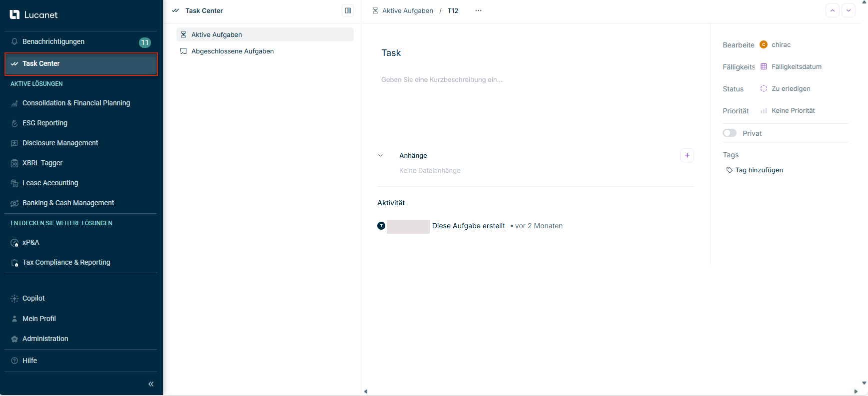Select Task Center in the sidebar
Image resolution: width=868 pixels, height=396 pixels.
(x=81, y=64)
